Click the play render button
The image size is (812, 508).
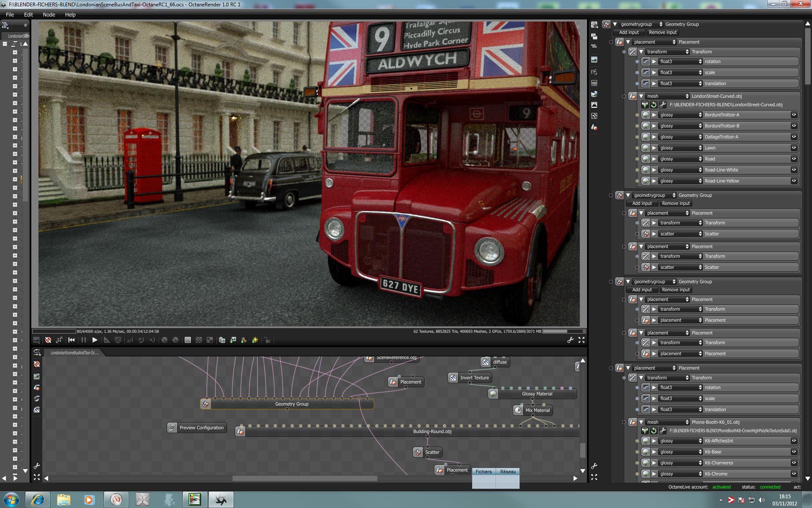click(x=95, y=340)
